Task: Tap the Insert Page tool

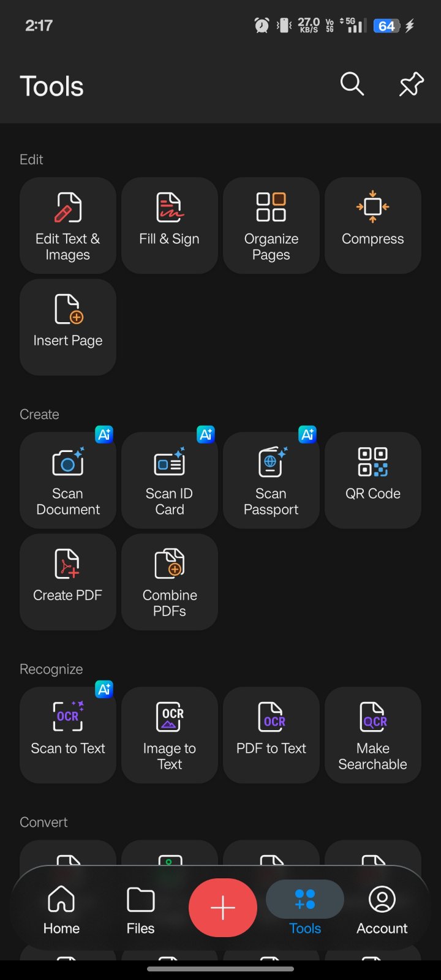Action: pyautogui.click(x=68, y=327)
